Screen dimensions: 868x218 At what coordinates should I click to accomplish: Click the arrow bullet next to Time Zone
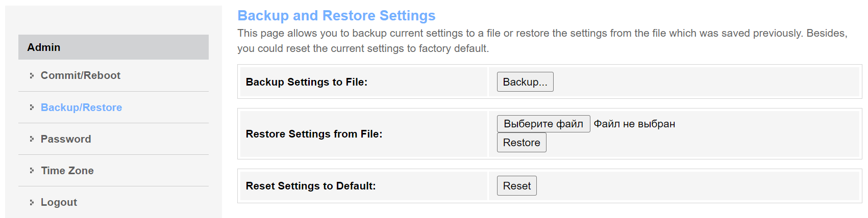[32, 171]
